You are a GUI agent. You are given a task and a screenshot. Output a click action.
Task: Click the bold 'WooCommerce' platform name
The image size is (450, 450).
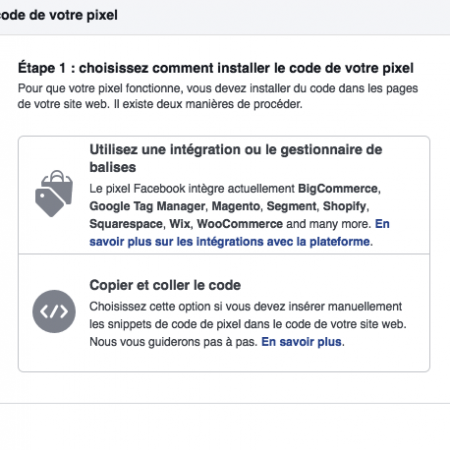tap(240, 224)
